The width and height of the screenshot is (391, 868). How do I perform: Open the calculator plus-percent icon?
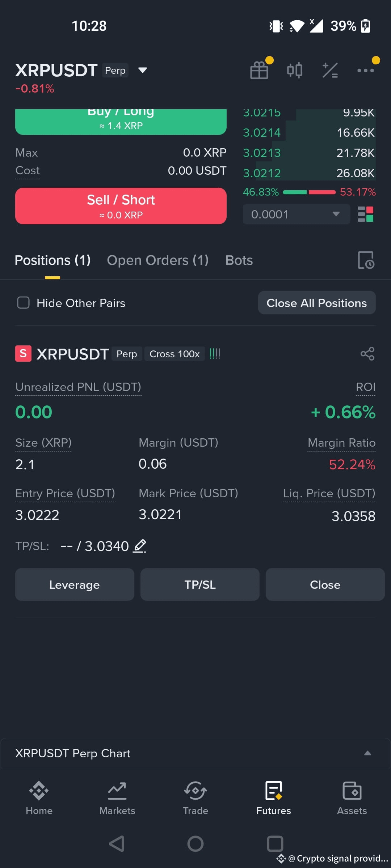[330, 70]
